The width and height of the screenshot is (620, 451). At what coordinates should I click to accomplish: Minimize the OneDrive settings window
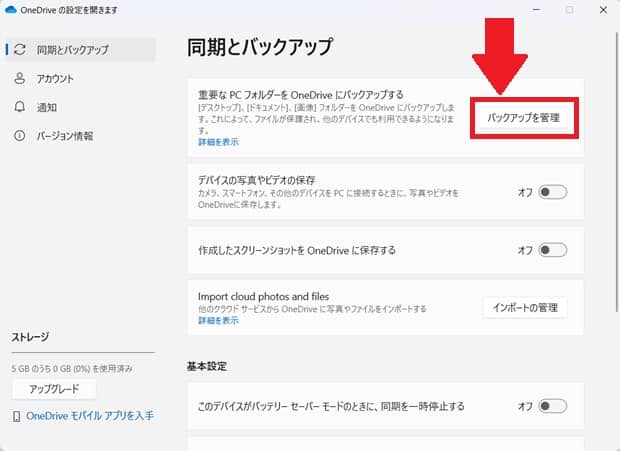pyautogui.click(x=536, y=9)
